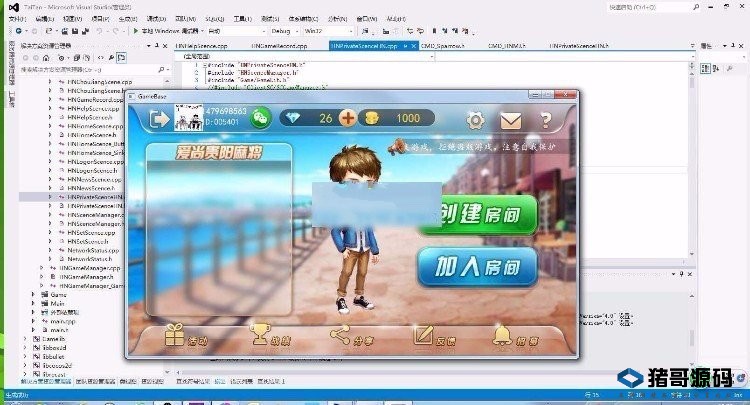Select NetworkStatus.cpp in solution explorer

coord(94,250)
